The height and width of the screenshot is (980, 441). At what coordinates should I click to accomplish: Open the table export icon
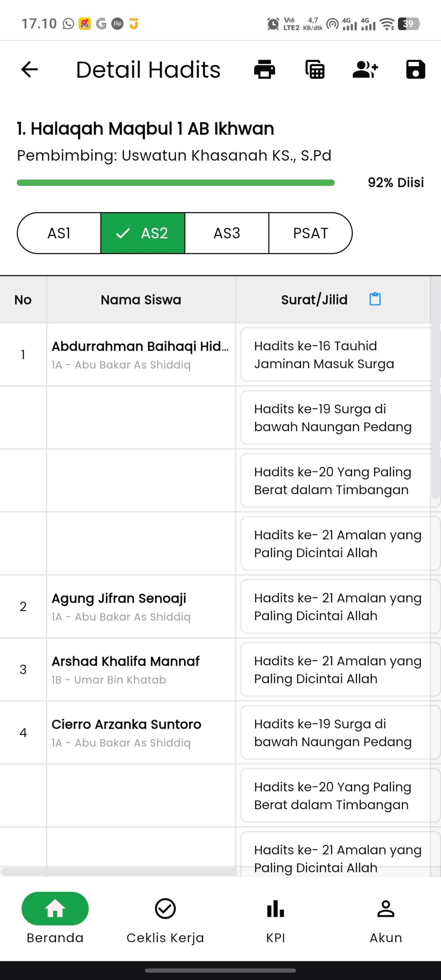(315, 69)
